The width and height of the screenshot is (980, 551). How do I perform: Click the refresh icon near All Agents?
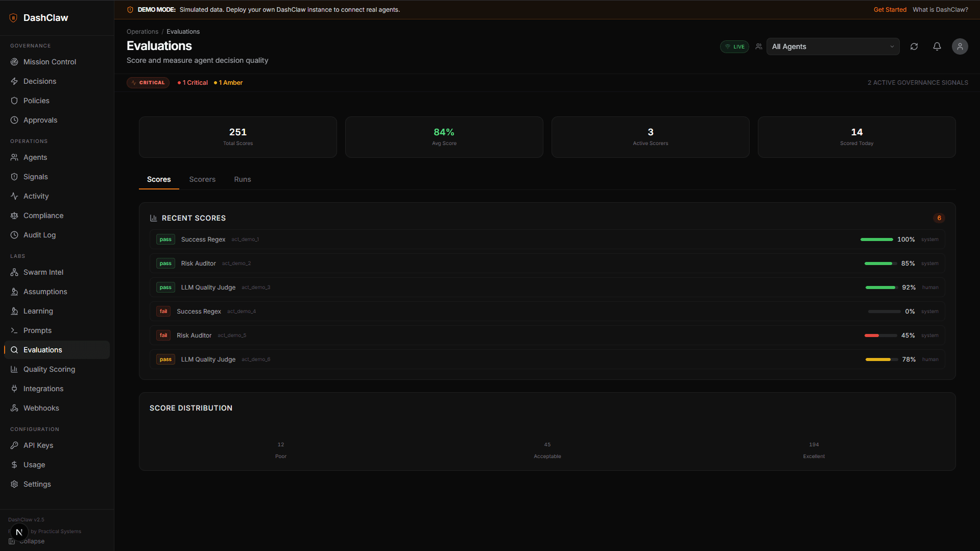(914, 46)
